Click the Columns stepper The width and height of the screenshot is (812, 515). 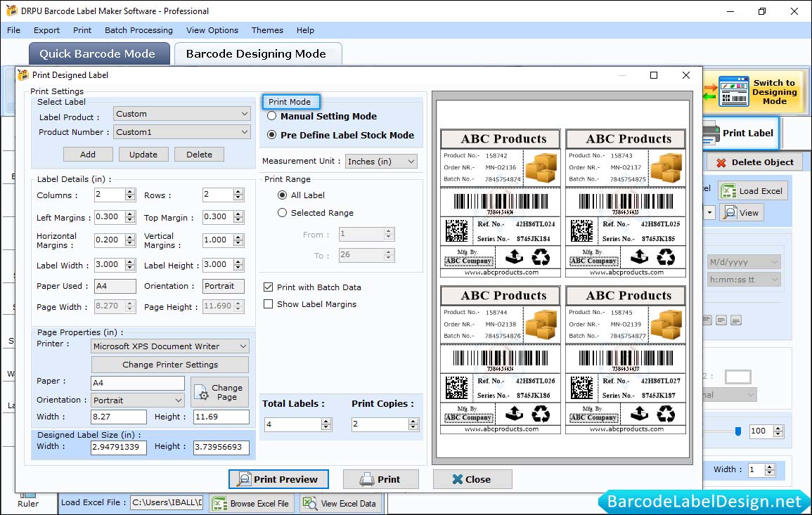[130, 195]
